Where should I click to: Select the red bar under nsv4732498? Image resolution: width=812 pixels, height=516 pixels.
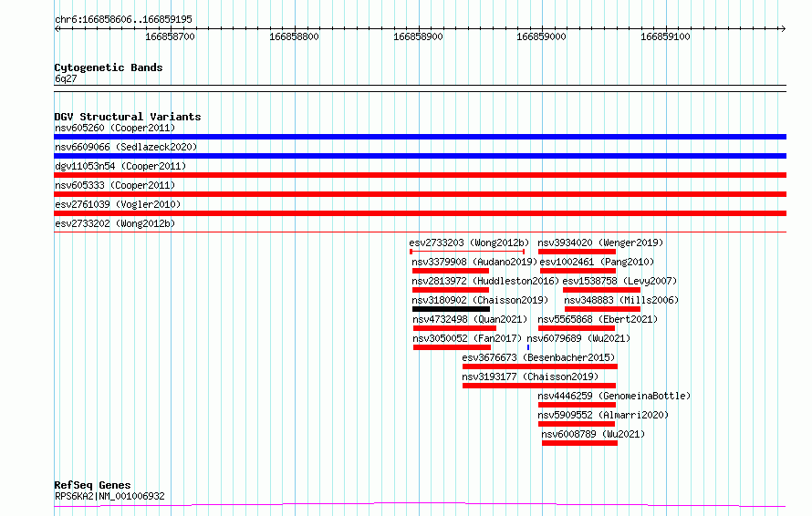point(454,328)
